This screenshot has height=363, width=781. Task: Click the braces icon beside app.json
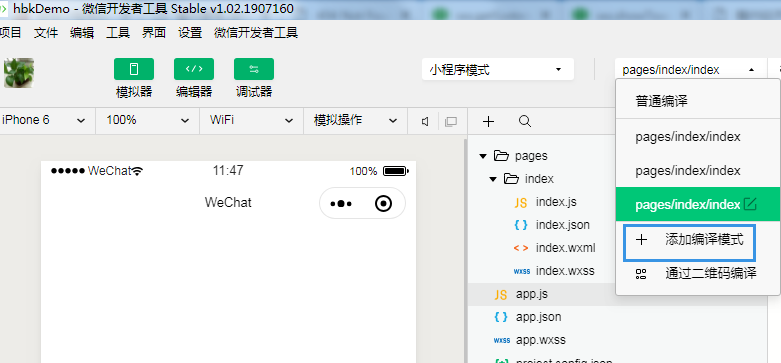[501, 317]
